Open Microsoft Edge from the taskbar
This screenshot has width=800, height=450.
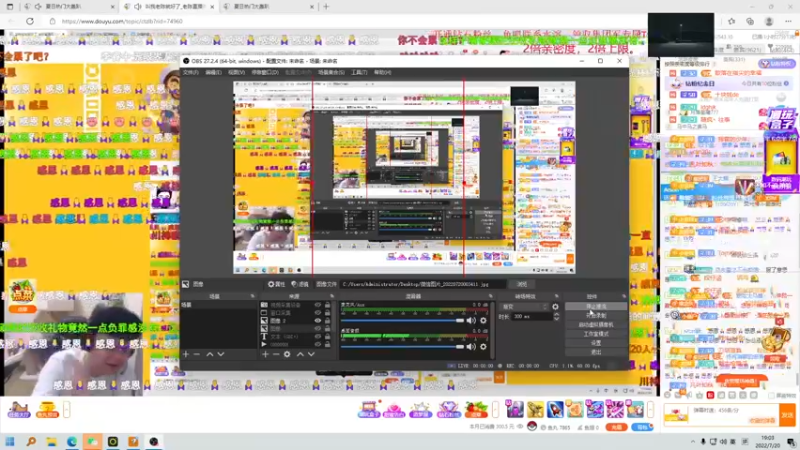(72, 441)
